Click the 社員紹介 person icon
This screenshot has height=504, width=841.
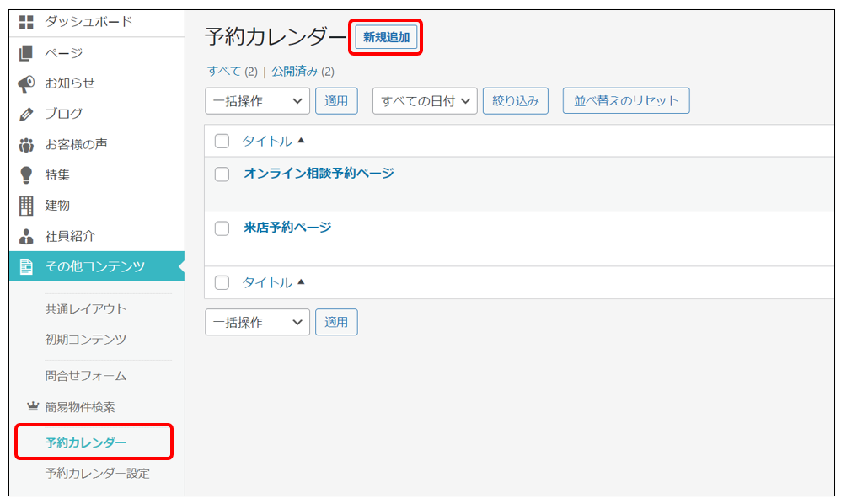point(26,236)
